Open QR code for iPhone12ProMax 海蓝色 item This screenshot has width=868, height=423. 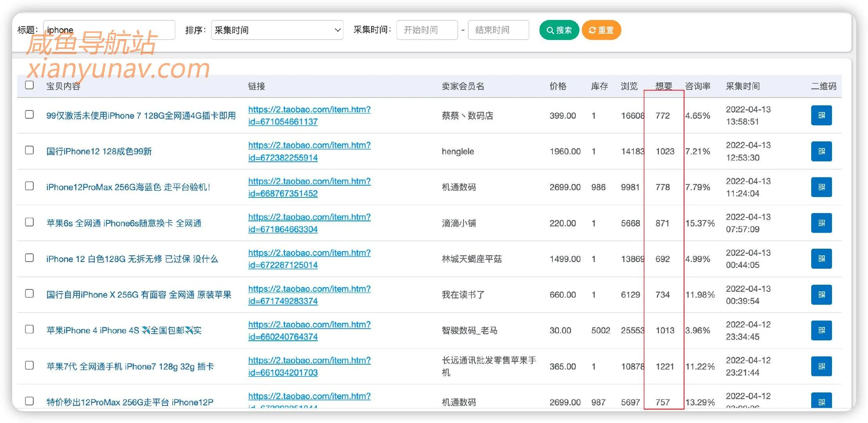(x=821, y=187)
